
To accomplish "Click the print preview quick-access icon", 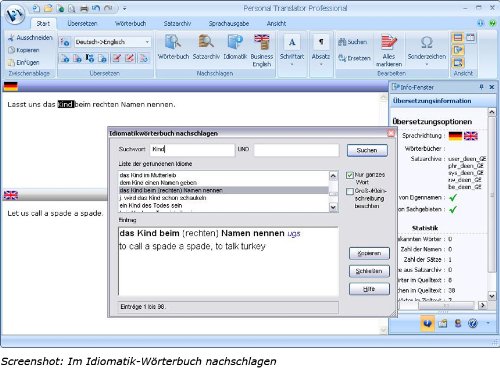I will pos(72,8).
